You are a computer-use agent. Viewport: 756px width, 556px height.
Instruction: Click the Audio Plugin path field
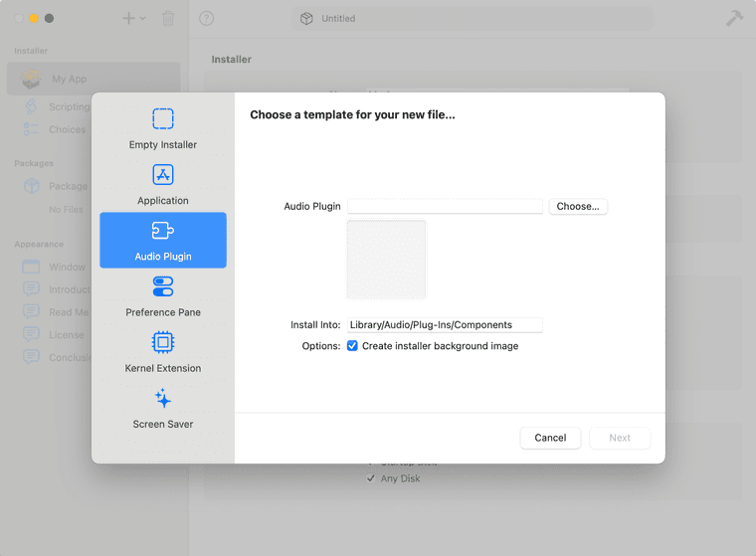click(445, 207)
